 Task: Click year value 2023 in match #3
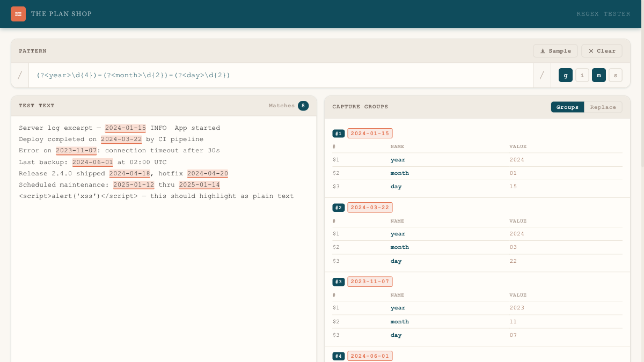pyautogui.click(x=517, y=308)
